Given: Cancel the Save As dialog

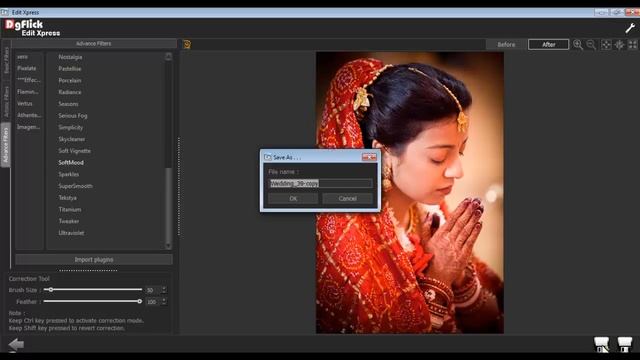Looking at the screenshot, I should coord(347,198).
